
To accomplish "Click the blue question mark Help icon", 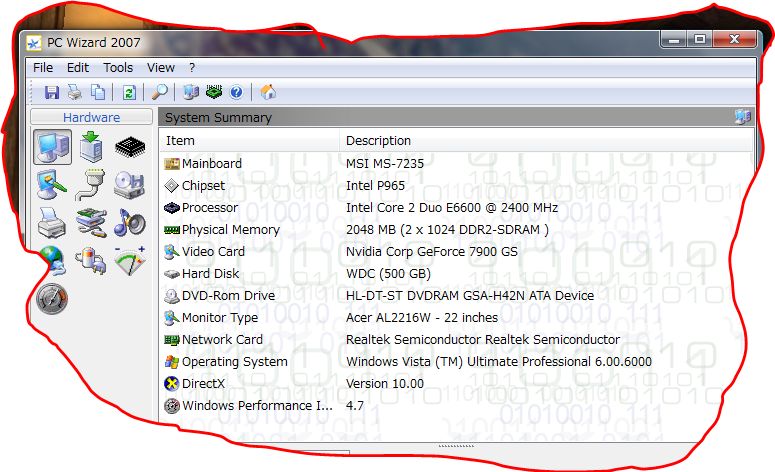I will click(x=237, y=92).
